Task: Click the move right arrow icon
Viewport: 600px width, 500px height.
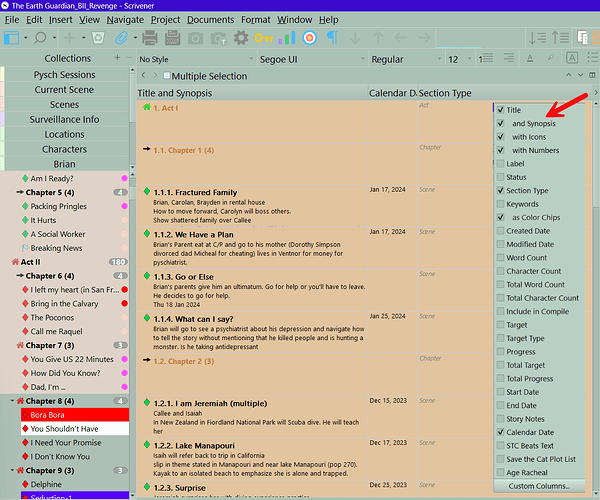Action: click(x=424, y=37)
